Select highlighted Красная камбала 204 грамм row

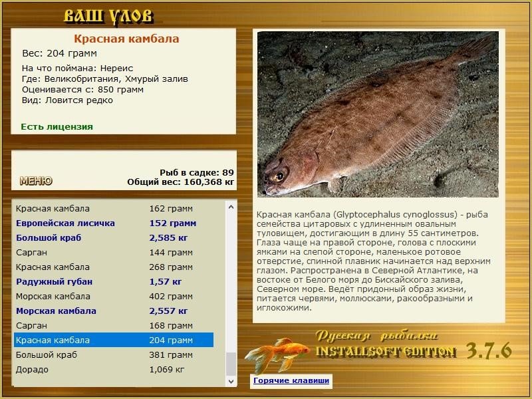pyautogui.click(x=114, y=340)
